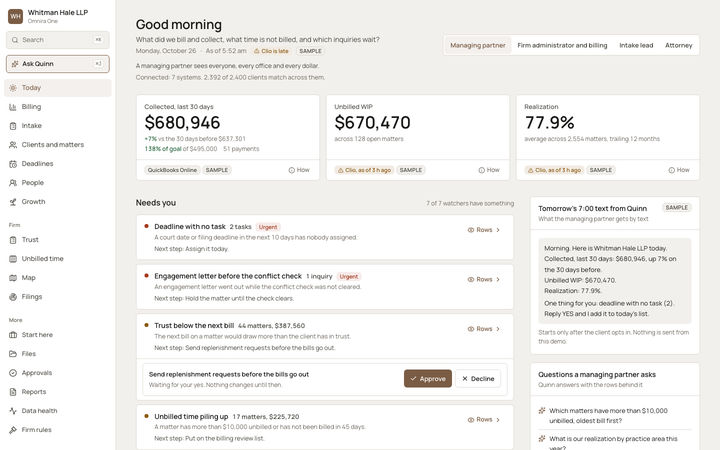This screenshot has height=450, width=720.
Task: Open the Growth icon in the sidebar
Action: 13,202
